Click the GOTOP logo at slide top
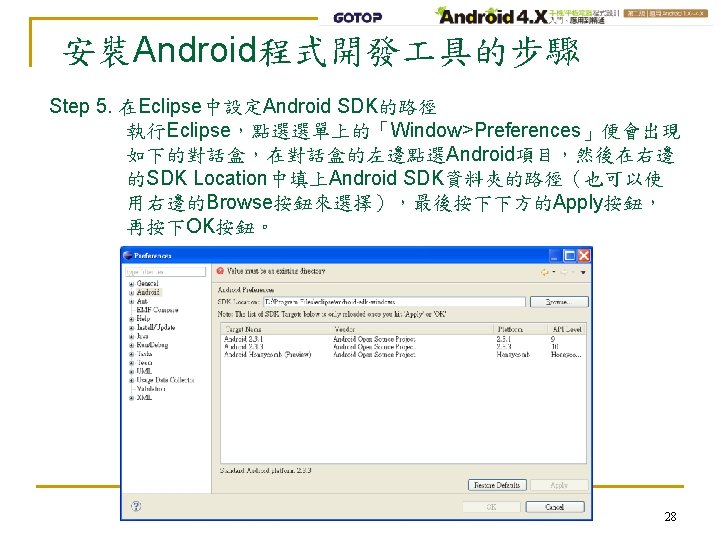Image resolution: width=720 pixels, height=540 pixels. 358,17
